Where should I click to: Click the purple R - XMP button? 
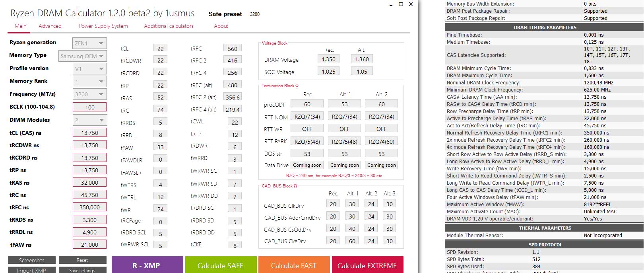147,265
